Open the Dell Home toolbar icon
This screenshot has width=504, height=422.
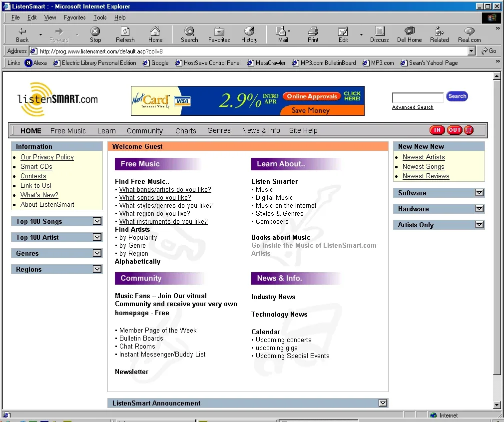tap(409, 35)
